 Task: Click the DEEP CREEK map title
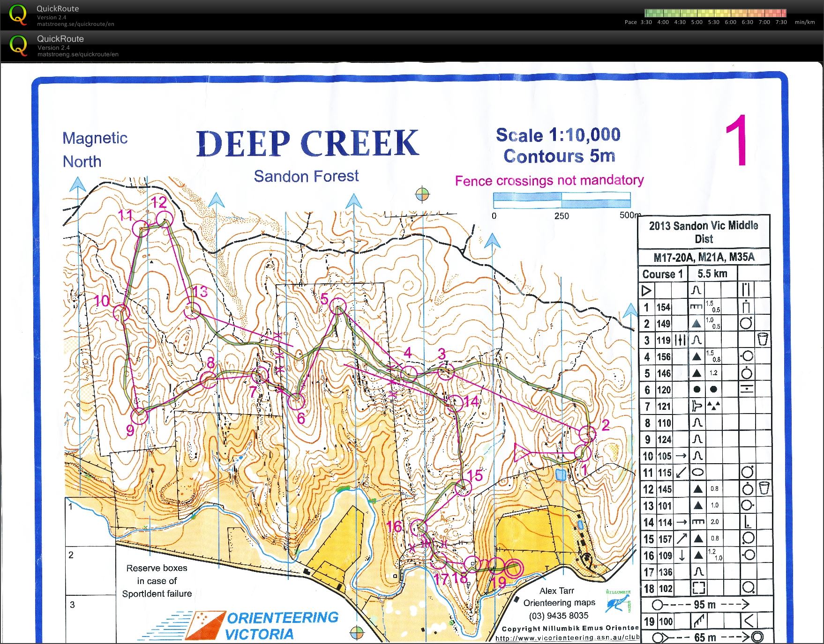tap(307, 143)
